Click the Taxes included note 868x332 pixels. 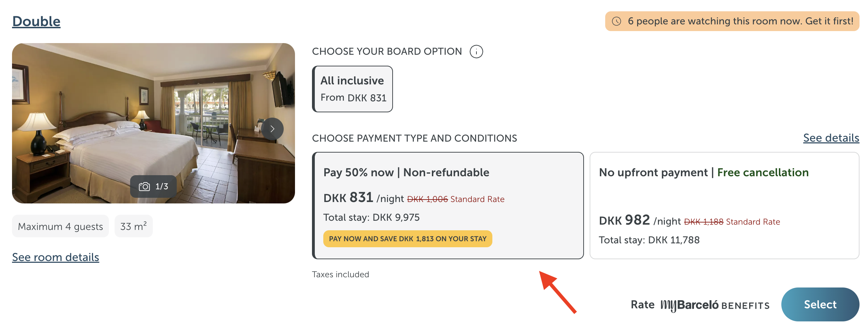pyautogui.click(x=340, y=274)
